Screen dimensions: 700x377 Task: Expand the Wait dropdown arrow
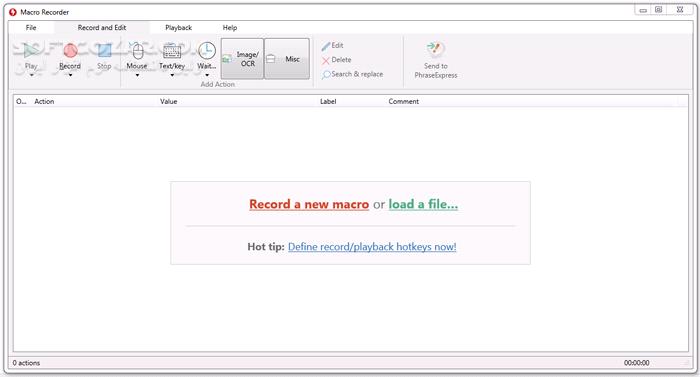[x=207, y=75]
